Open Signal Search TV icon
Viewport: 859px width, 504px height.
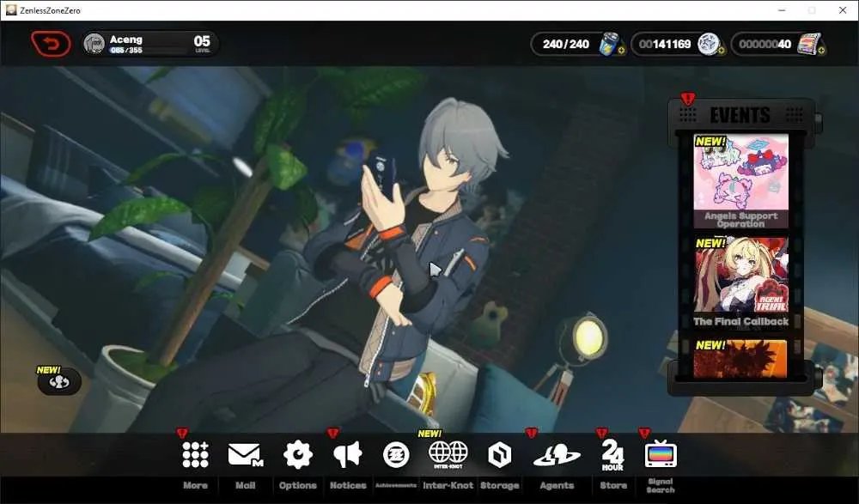click(660, 454)
